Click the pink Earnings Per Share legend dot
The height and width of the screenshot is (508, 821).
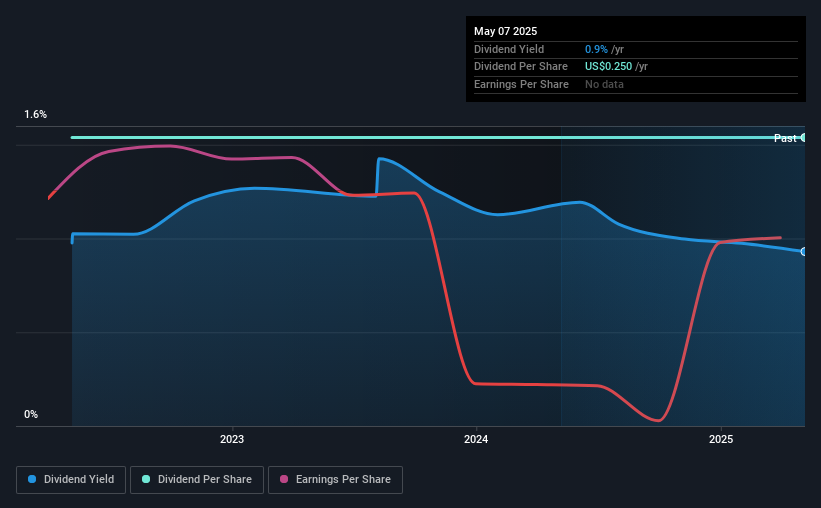[x=284, y=479]
